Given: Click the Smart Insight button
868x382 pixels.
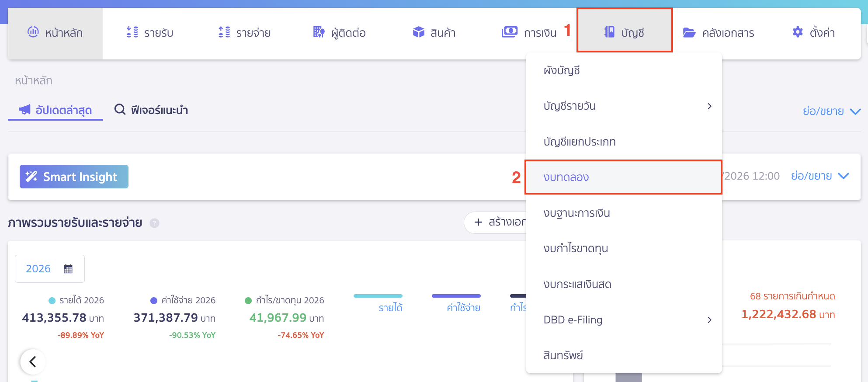Looking at the screenshot, I should coord(73,177).
